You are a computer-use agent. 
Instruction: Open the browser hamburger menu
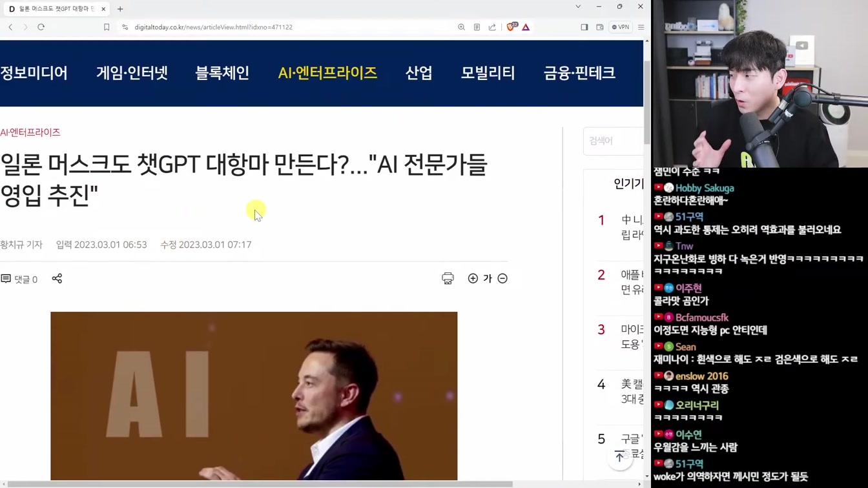pos(641,27)
